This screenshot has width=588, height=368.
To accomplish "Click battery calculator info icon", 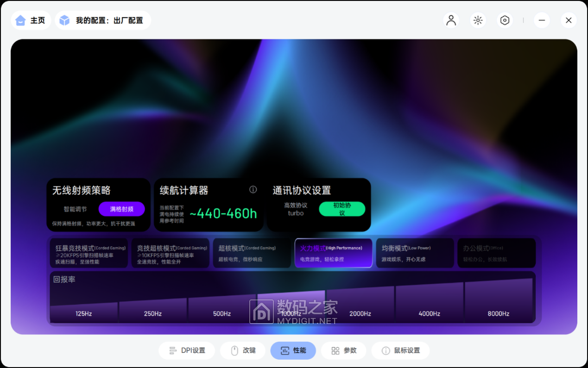I will coord(253,189).
